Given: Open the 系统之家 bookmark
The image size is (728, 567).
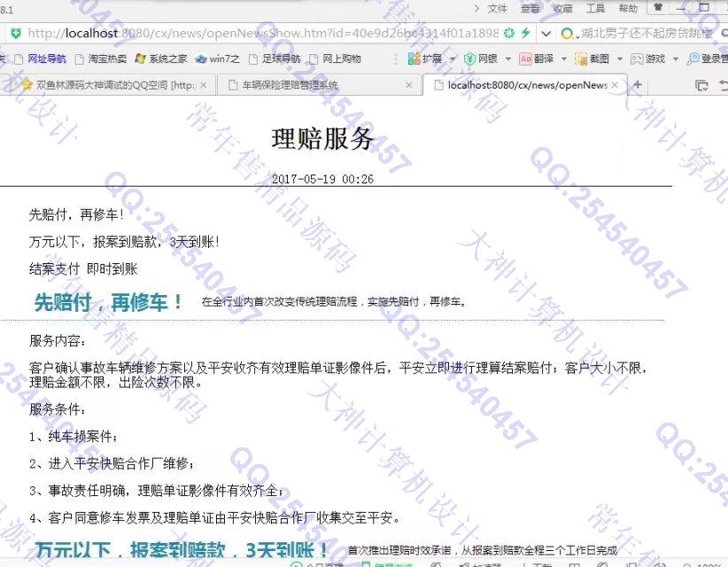Looking at the screenshot, I should point(160,58).
